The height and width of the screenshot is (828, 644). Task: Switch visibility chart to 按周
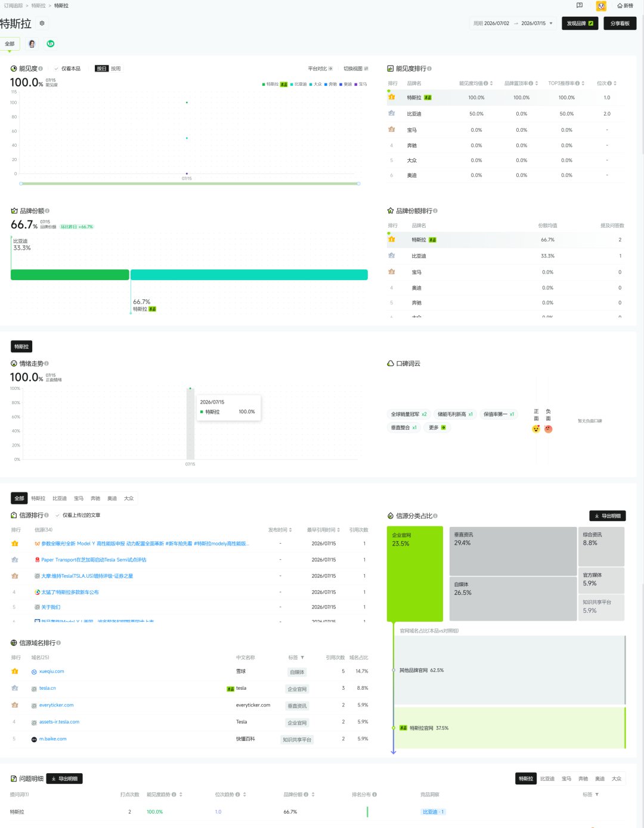tap(116, 69)
